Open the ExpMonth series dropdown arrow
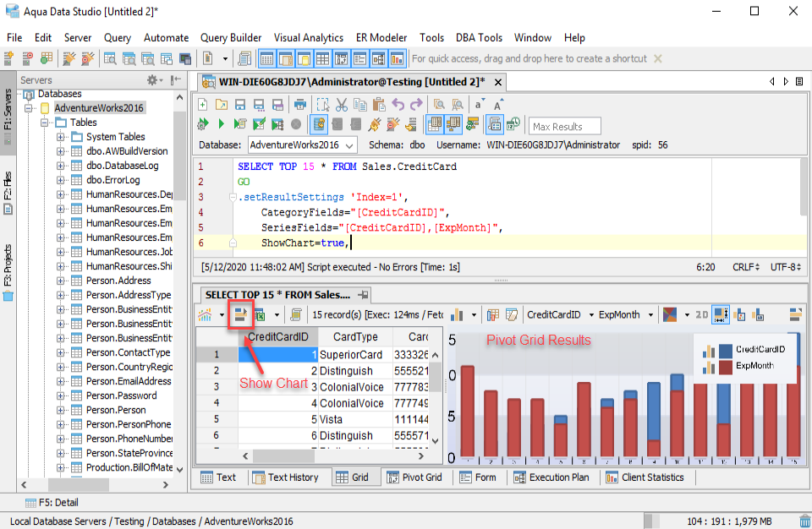Image resolution: width=812 pixels, height=529 pixels. click(x=650, y=314)
